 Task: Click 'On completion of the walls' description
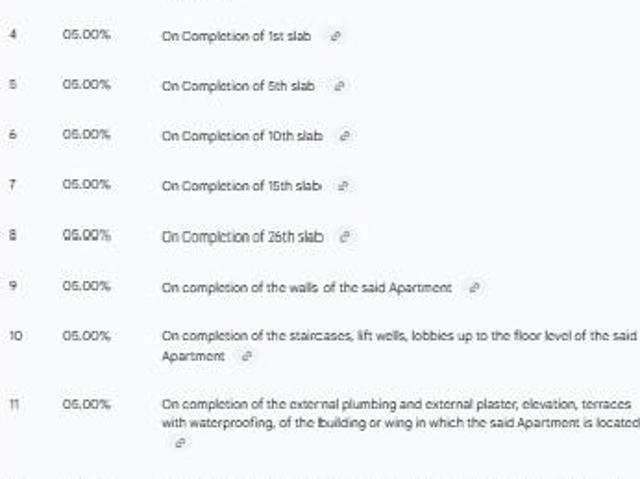click(306, 287)
